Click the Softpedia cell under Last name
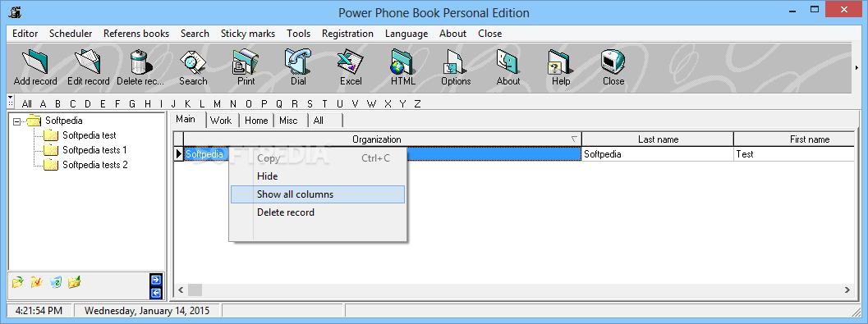The height and width of the screenshot is (324, 868). 658,154
